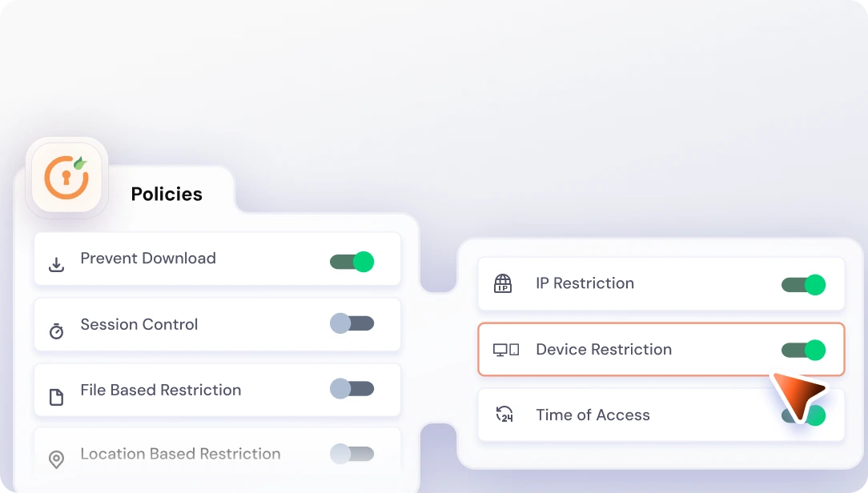
Task: Toggle off Time of Access
Action: 802,415
